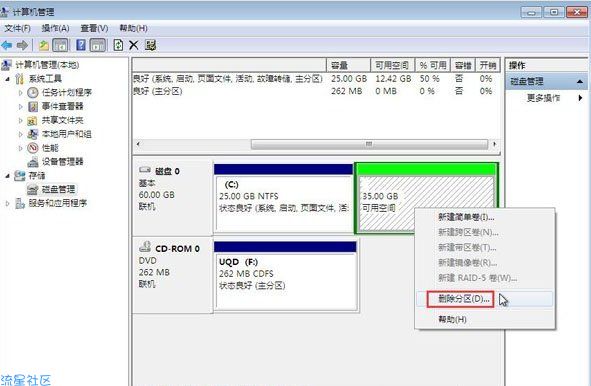This screenshot has height=386, width=591.
Task: Expand the 服务和应用程序 node
Action: (x=8, y=204)
